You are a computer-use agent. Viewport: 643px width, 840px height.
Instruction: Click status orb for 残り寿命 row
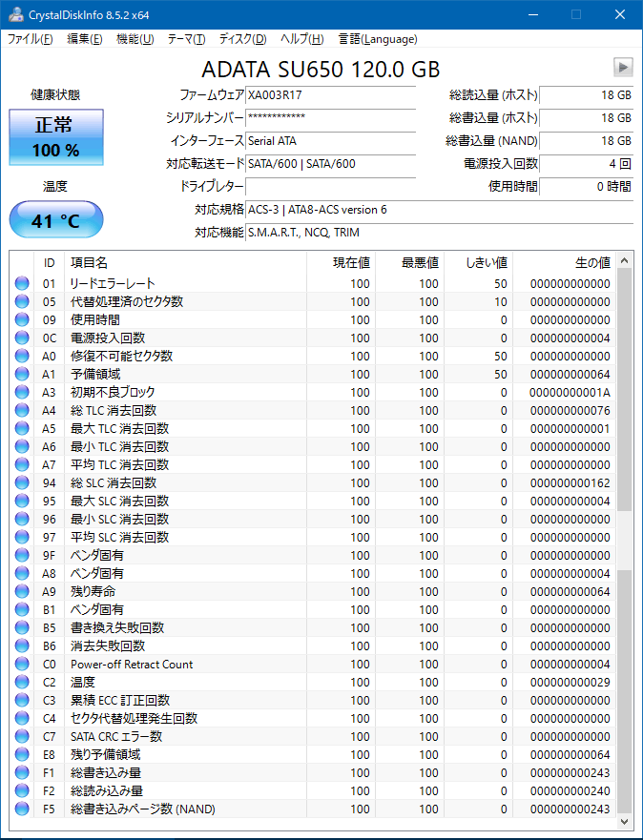(22, 591)
